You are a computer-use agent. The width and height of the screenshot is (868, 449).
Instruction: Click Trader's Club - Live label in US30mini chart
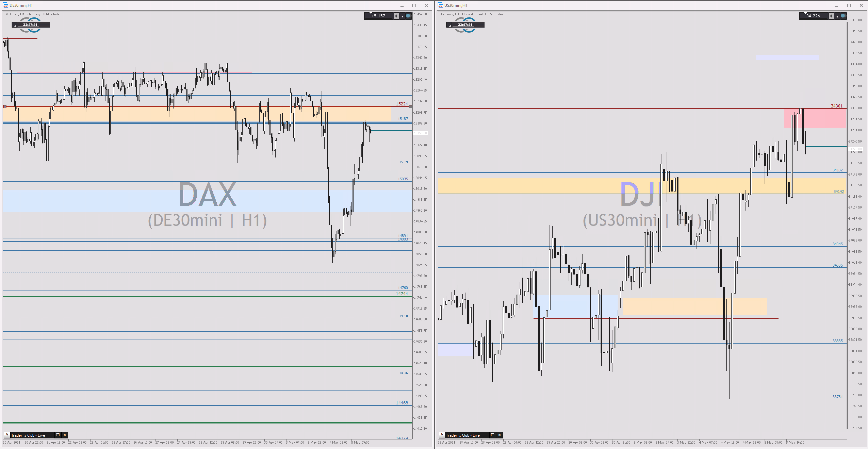click(463, 435)
